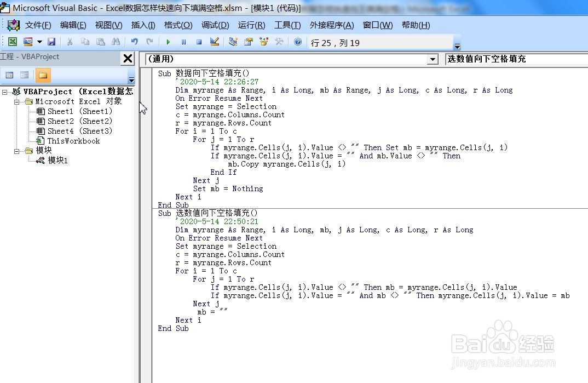The width and height of the screenshot is (588, 383).
Task: Click comment '2020-5-14 22:50:21
Action: [217, 221]
